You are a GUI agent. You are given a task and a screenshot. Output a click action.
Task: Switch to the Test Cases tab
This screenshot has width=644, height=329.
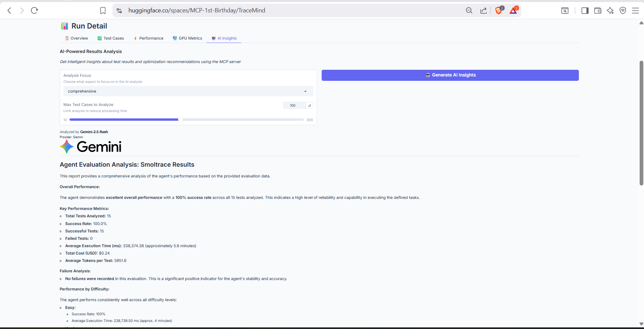tap(111, 38)
